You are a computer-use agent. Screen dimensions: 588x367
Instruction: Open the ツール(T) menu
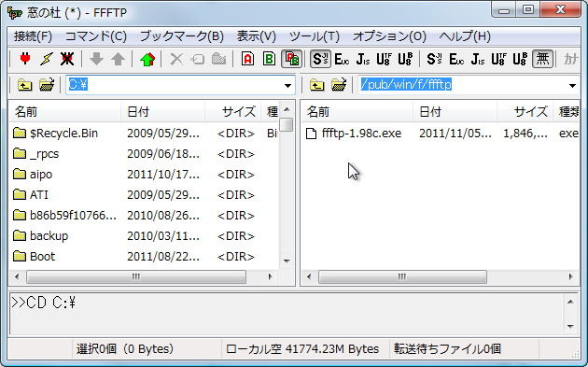click(315, 36)
